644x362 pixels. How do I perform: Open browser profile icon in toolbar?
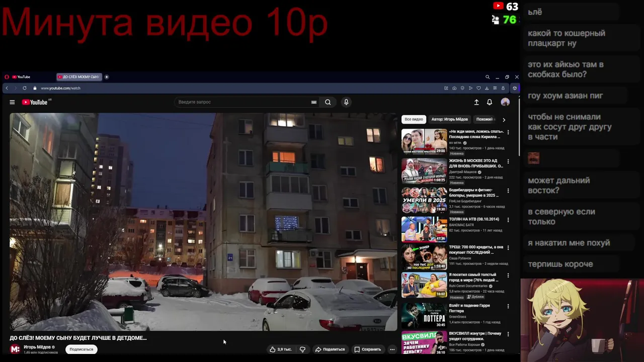point(503,88)
